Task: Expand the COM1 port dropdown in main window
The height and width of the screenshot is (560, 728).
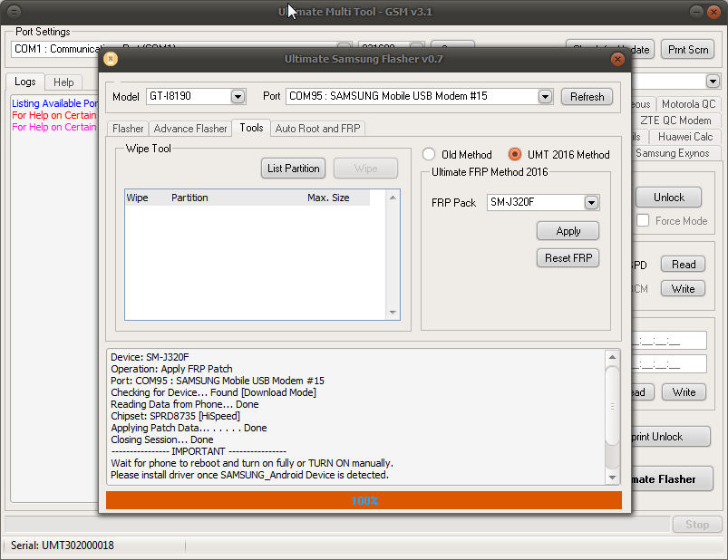Action: click(344, 46)
